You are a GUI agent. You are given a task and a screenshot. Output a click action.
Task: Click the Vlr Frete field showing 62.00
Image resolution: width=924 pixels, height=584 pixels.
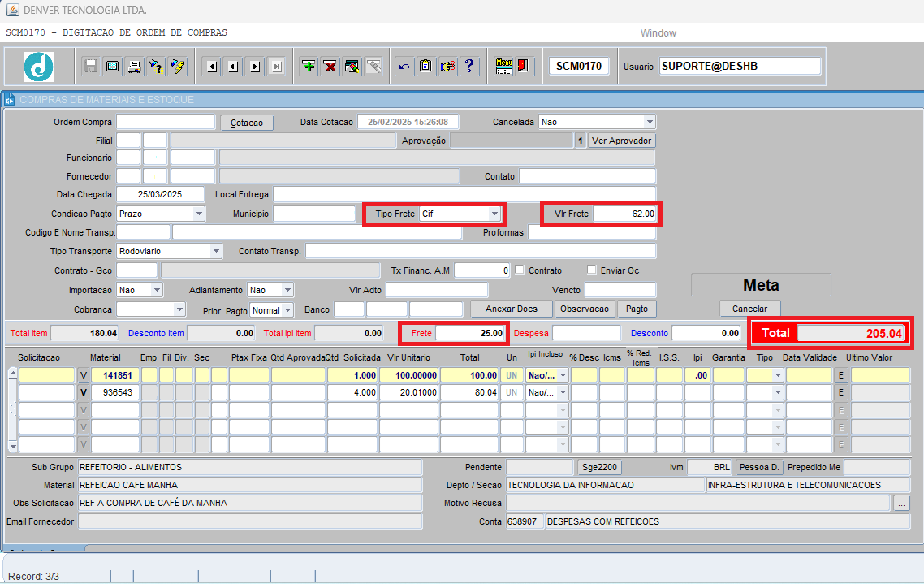(624, 214)
